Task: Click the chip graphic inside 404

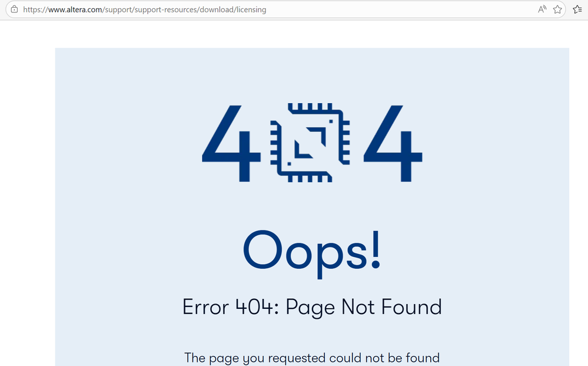Action: 310,143
